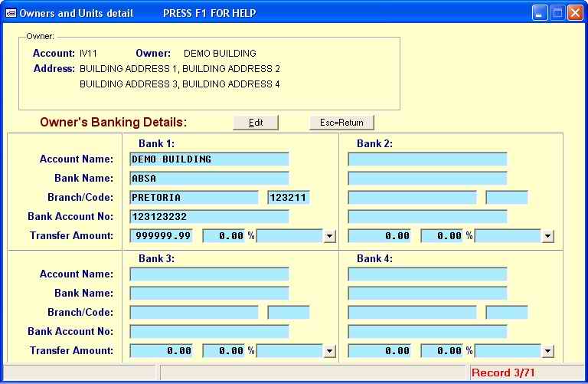The width and height of the screenshot is (588, 384).
Task: Click Bank 2 transfer percentage field
Action: 442,236
